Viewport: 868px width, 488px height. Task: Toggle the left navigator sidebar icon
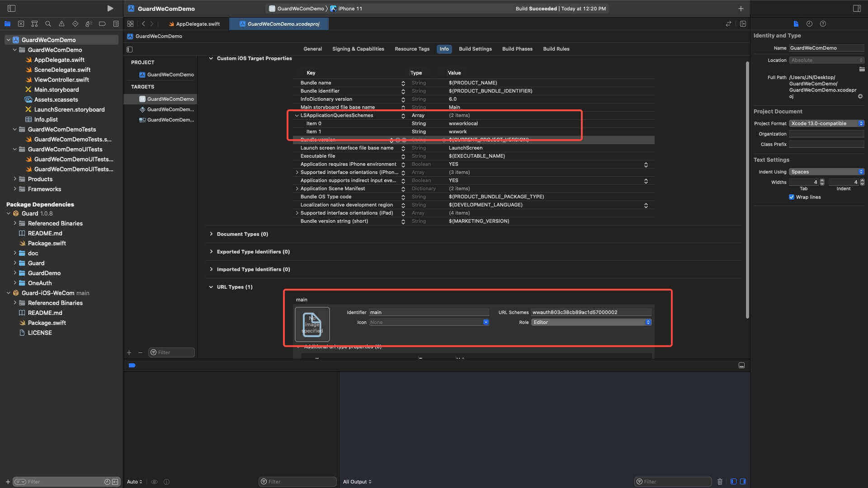point(12,8)
